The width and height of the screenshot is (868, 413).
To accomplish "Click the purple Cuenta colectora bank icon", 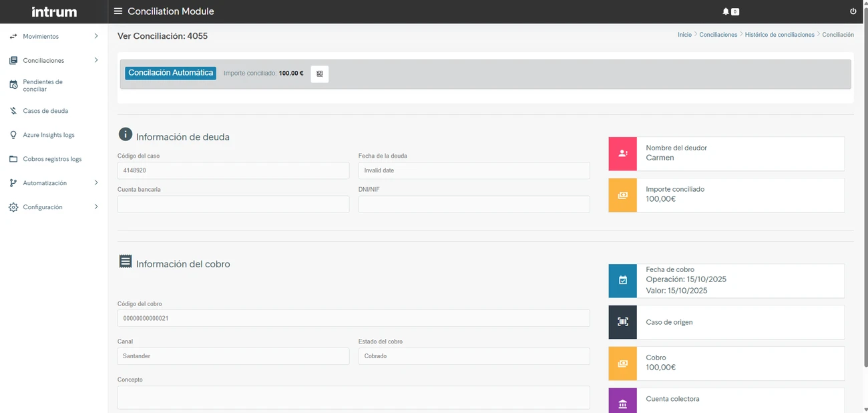I will [x=622, y=403].
